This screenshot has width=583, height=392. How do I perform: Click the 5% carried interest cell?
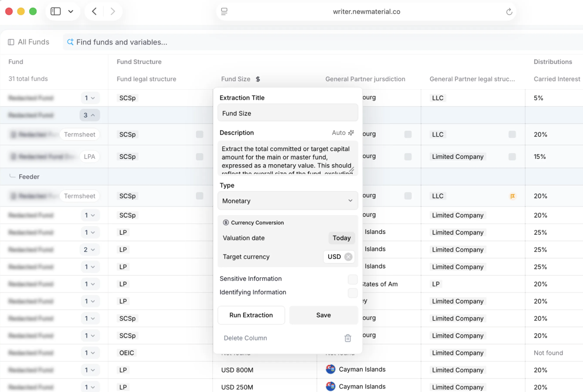[538, 98]
